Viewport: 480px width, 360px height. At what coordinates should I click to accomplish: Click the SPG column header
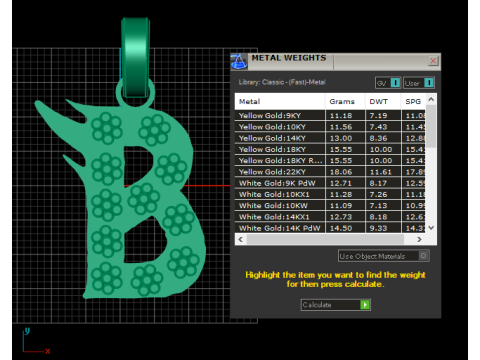[413, 102]
